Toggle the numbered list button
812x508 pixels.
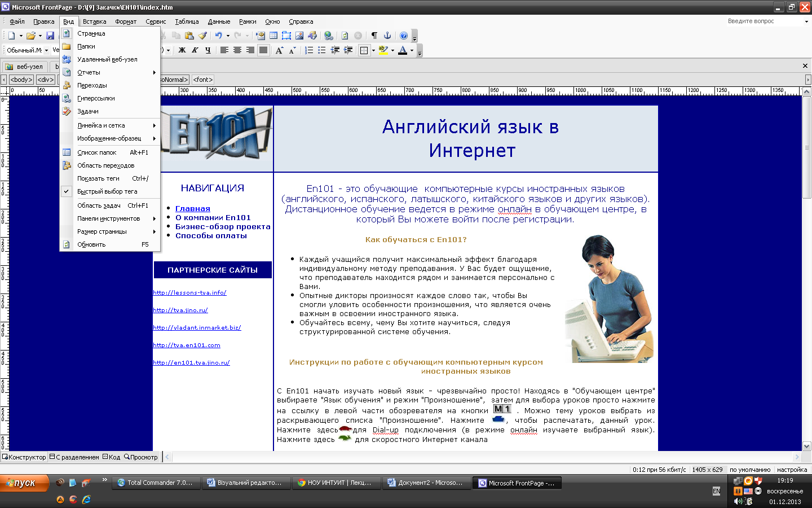(x=309, y=50)
